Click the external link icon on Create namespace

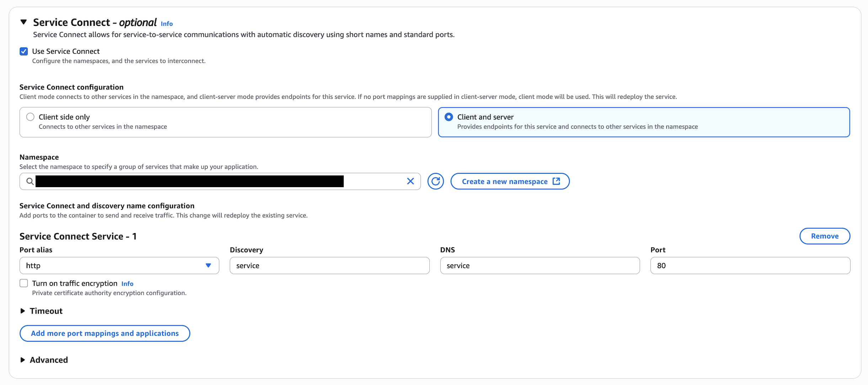pos(556,181)
